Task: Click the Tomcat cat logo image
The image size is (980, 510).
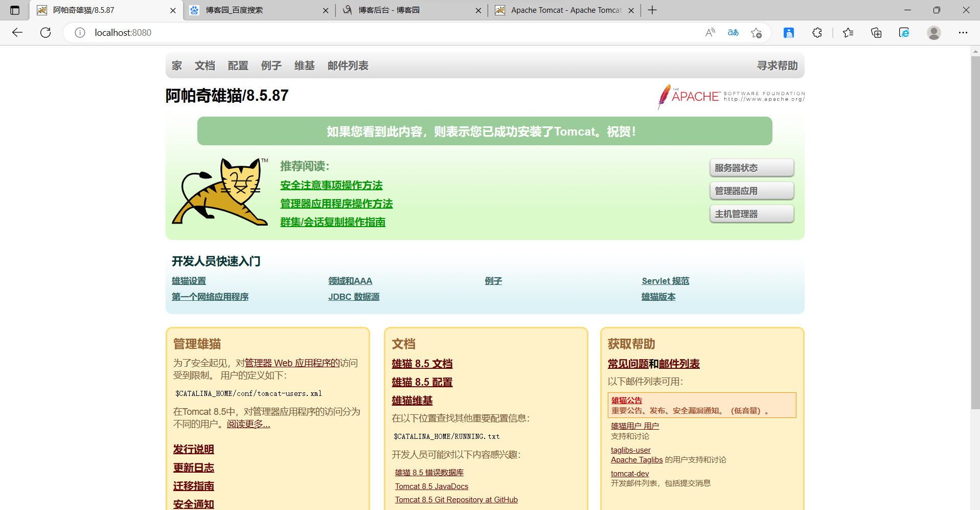Action: coord(220,191)
